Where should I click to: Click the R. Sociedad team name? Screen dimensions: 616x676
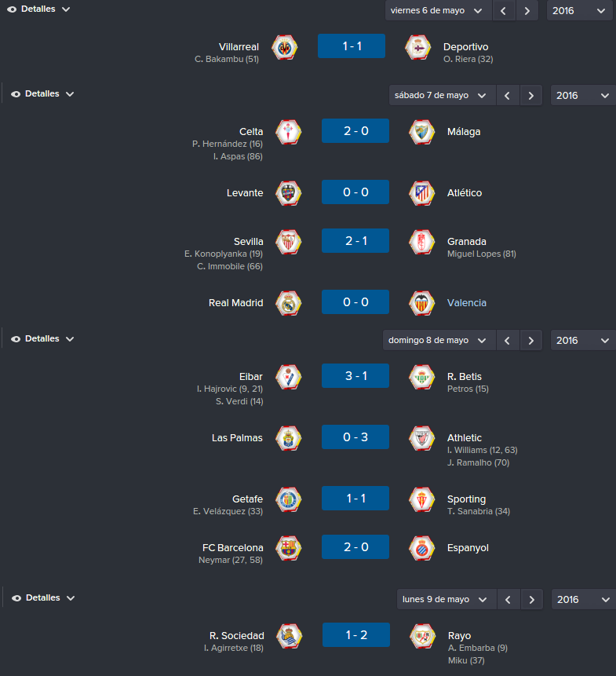(236, 635)
